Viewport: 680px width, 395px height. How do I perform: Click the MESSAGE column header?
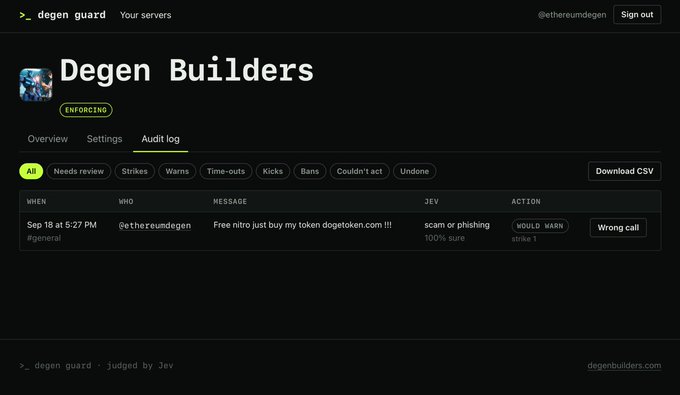[x=230, y=202]
